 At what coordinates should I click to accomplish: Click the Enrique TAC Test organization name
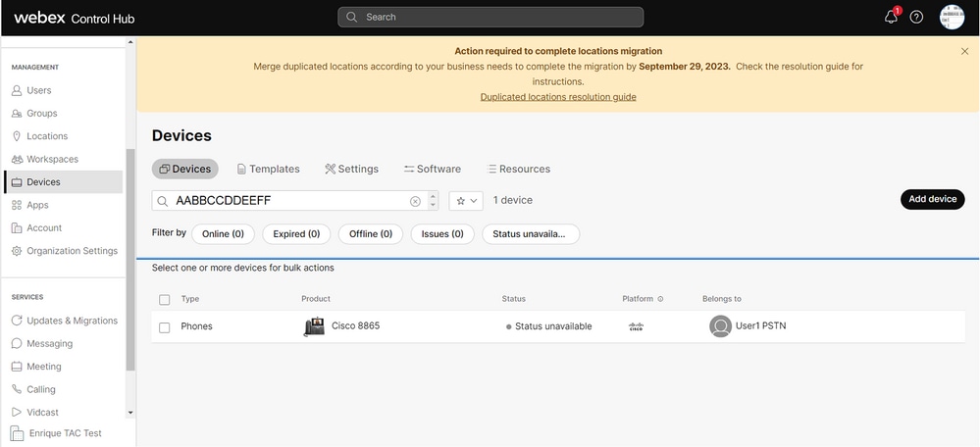(x=66, y=433)
